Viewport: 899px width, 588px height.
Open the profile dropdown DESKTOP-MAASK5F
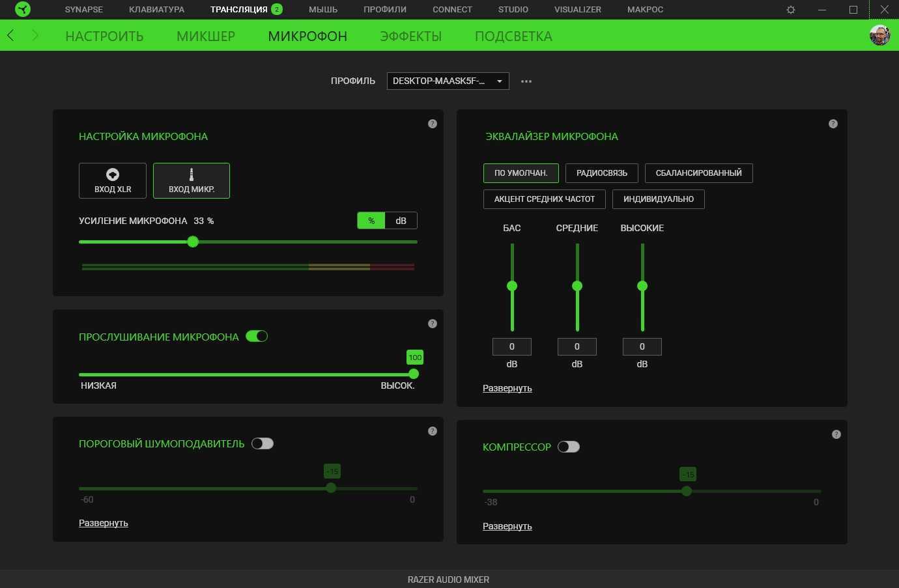448,81
